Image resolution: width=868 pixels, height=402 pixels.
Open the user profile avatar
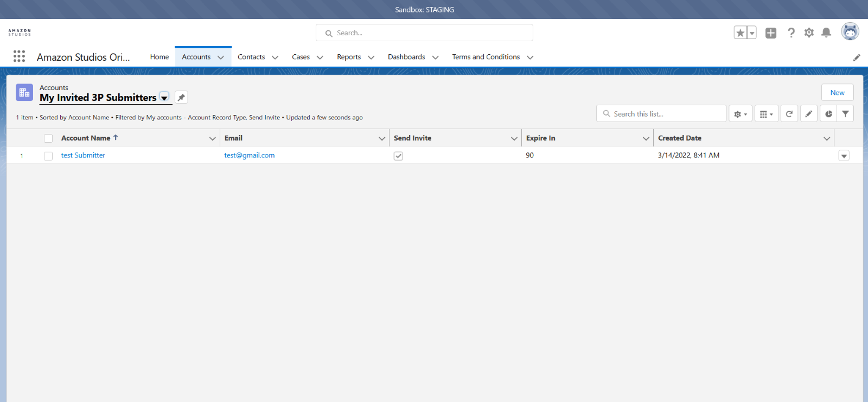click(x=850, y=31)
